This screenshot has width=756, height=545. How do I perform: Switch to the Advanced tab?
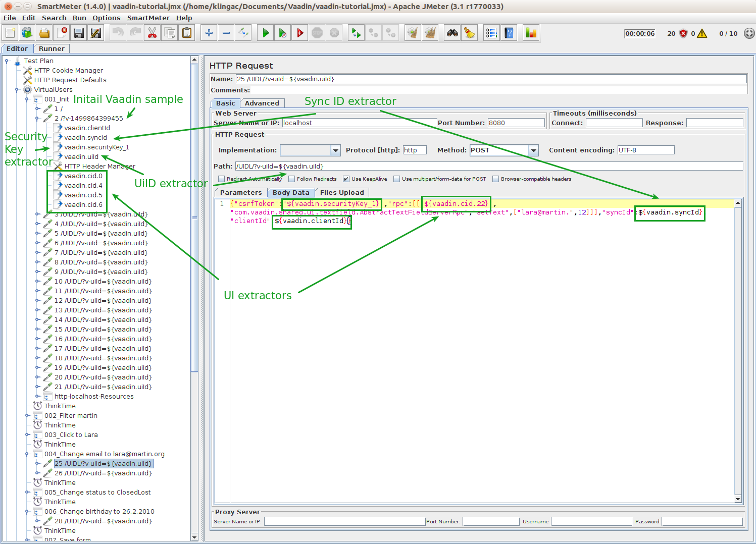(262, 103)
